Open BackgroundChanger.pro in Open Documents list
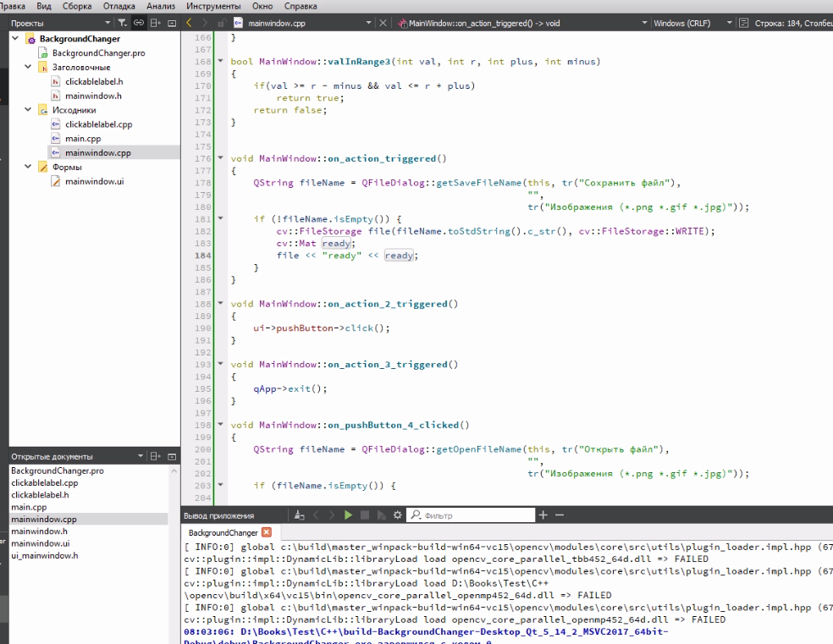This screenshot has height=644, width=833. click(58, 471)
